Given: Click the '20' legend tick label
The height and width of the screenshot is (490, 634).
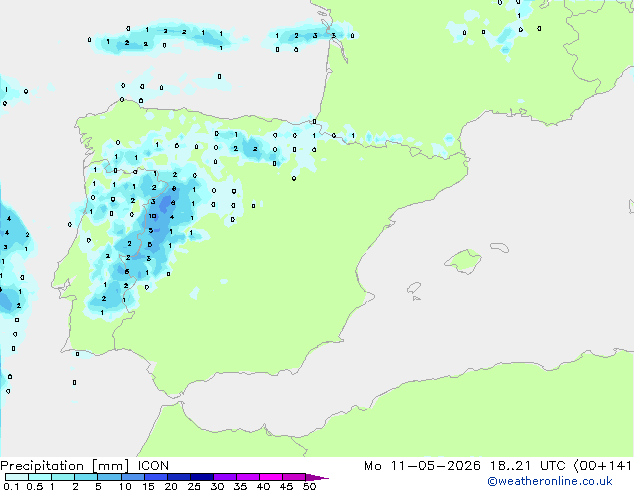Looking at the screenshot, I should [171, 486].
